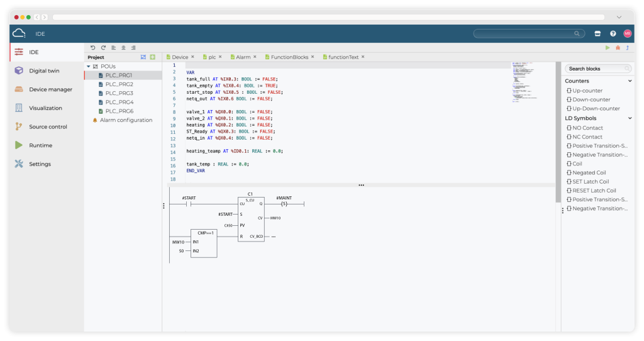Select the SET Latch Coil symbol
The width and height of the screenshot is (644, 341).
click(590, 182)
